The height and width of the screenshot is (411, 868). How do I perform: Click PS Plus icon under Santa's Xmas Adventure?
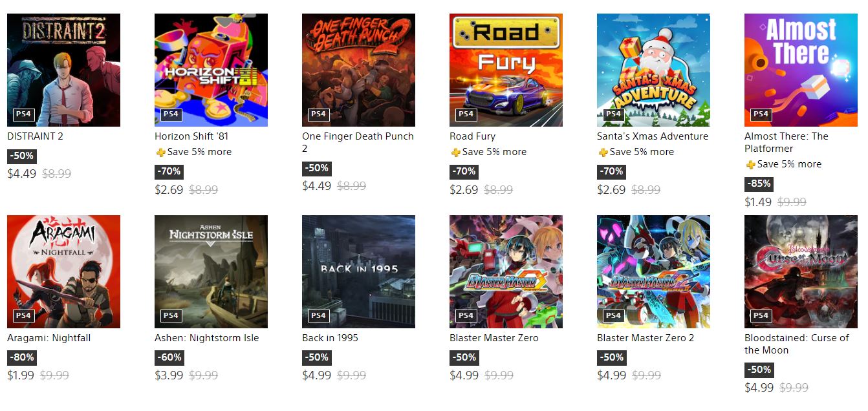coord(603,153)
